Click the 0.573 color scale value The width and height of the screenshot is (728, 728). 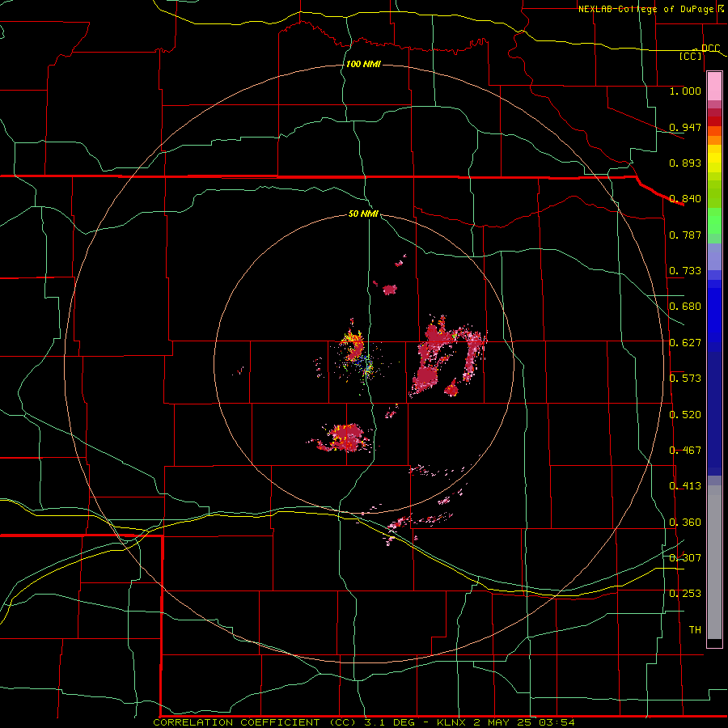point(685,379)
